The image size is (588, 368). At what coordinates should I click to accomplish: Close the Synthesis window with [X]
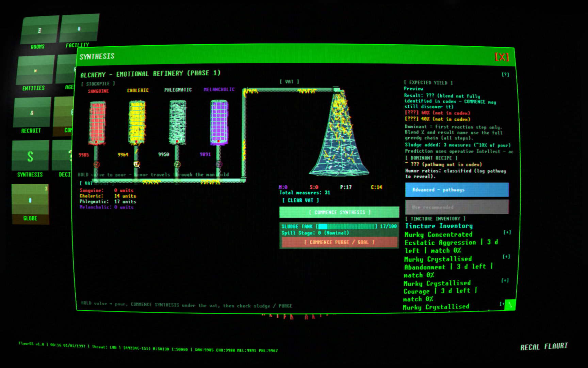[502, 57]
